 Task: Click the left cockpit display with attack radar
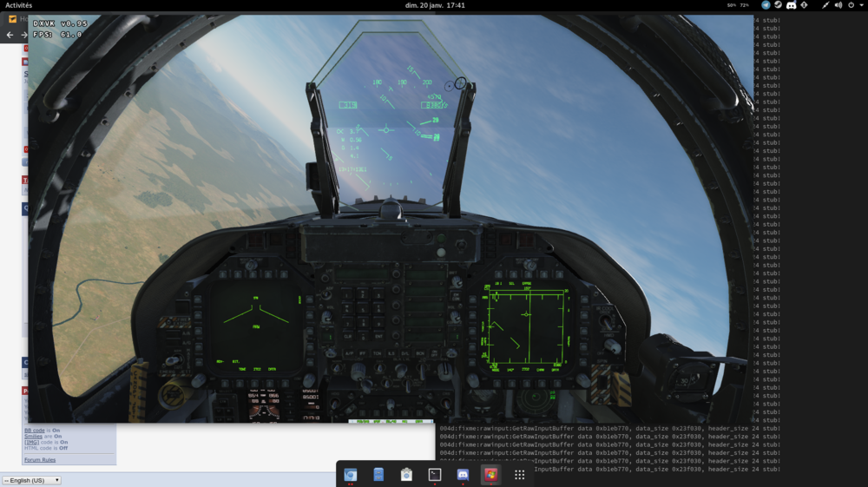tap(256, 327)
